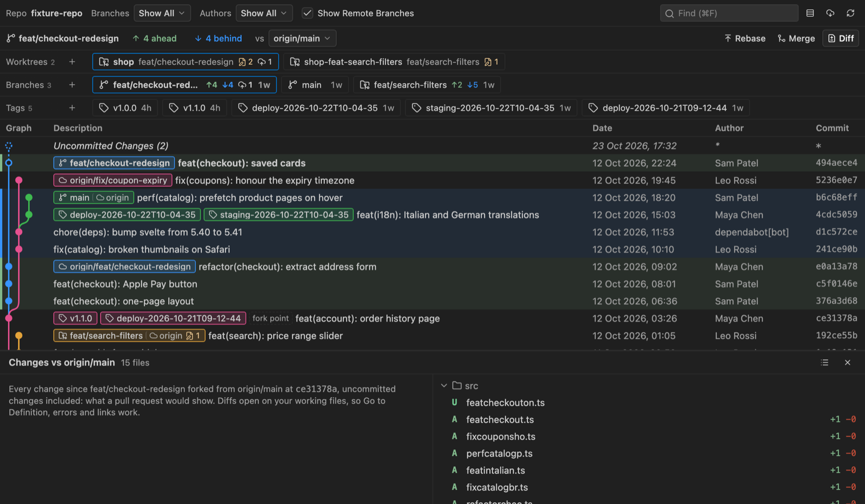Open the Authors Show All dropdown
The width and height of the screenshot is (865, 504).
(264, 13)
